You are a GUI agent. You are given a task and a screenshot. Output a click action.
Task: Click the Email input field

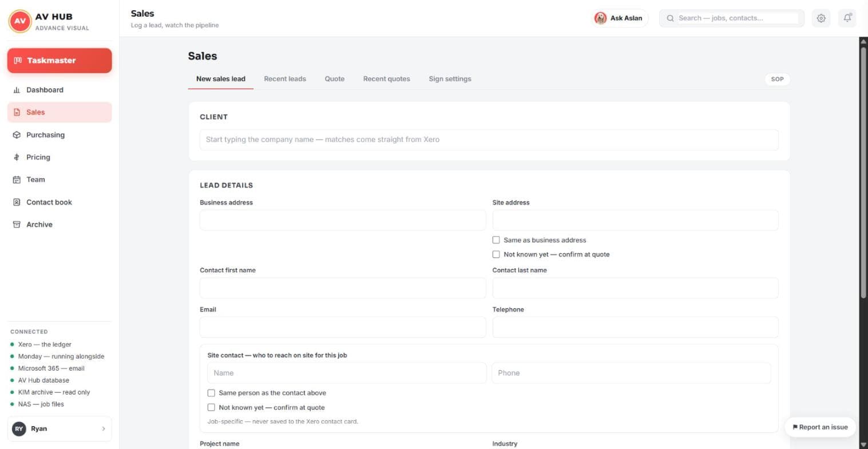[343, 328]
